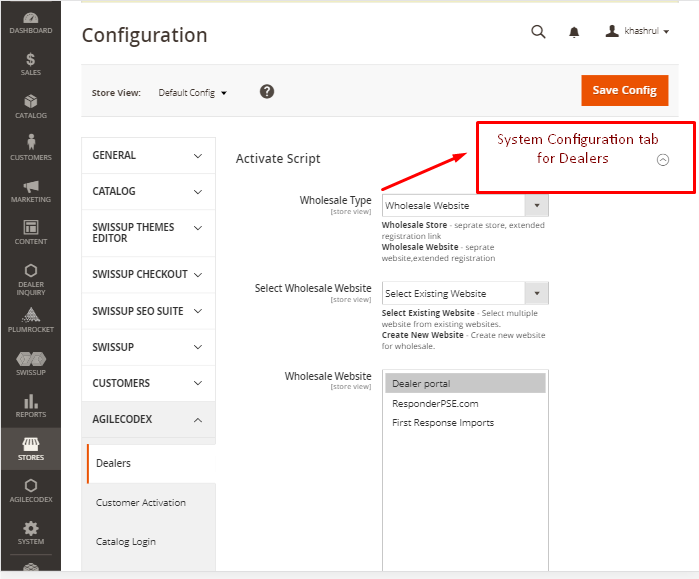699x579 pixels.
Task: Collapse the AGILECODEX section
Action: (x=148, y=419)
